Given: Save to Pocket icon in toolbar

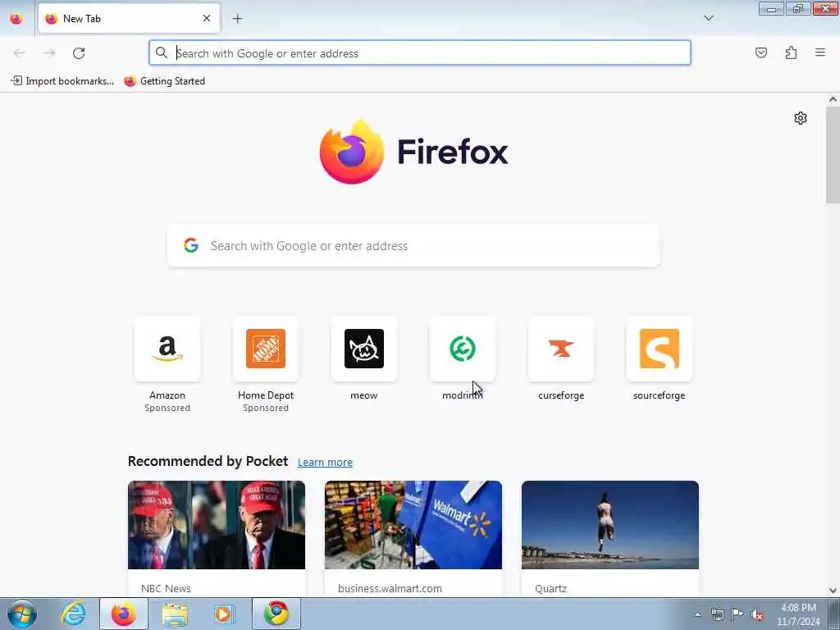Looking at the screenshot, I should coord(761,52).
